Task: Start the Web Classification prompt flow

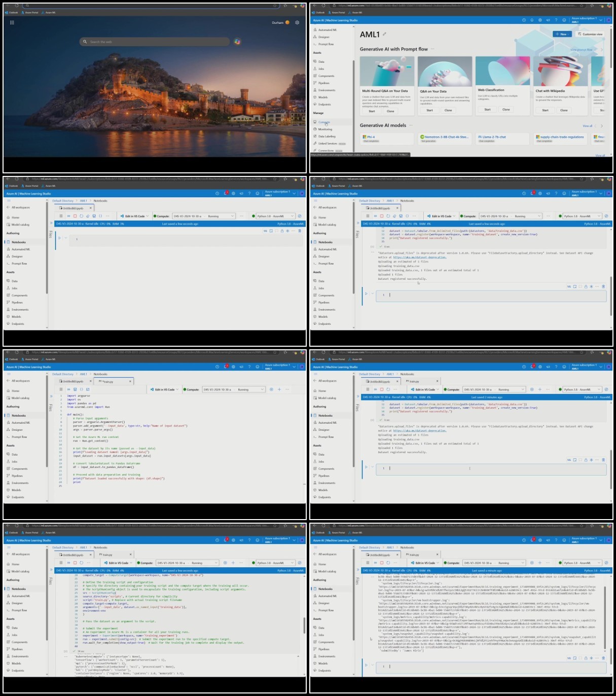Action: tap(487, 109)
